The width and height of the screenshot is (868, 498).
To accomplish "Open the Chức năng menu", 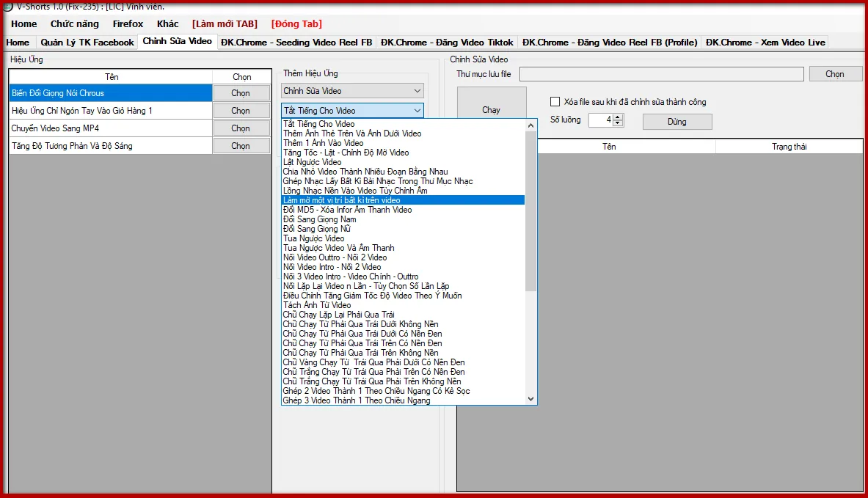I will click(x=75, y=23).
